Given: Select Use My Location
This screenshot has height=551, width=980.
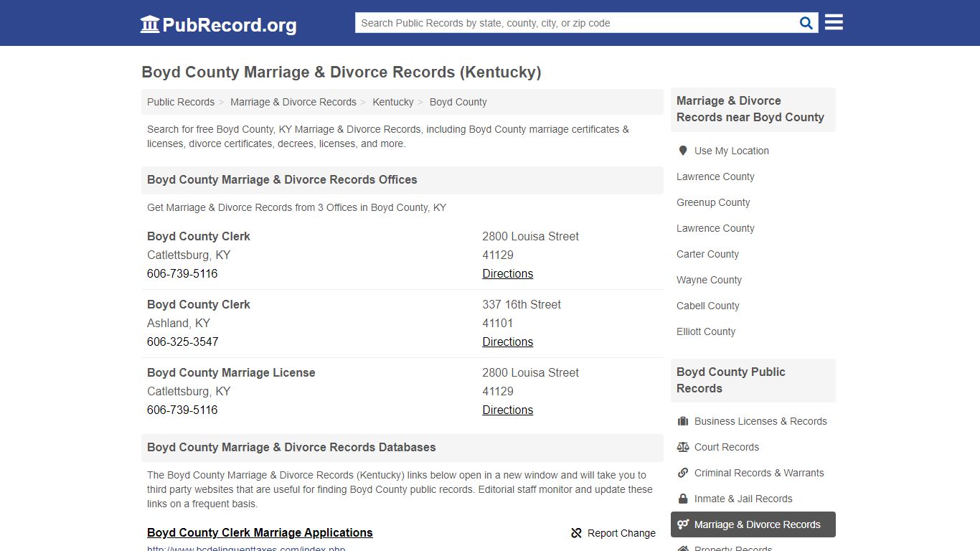Looking at the screenshot, I should (732, 151).
